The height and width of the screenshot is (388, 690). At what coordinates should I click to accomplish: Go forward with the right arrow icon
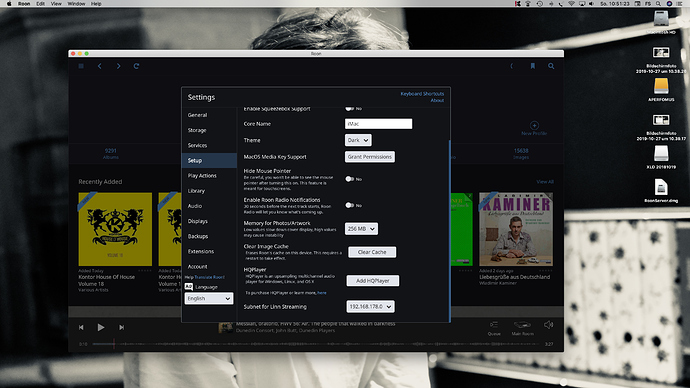click(118, 66)
